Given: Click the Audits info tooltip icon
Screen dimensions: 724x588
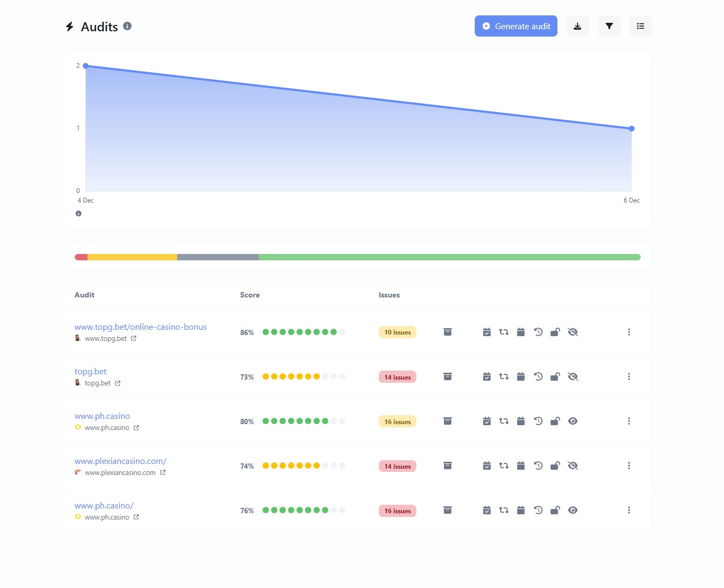Looking at the screenshot, I should 127,25.
